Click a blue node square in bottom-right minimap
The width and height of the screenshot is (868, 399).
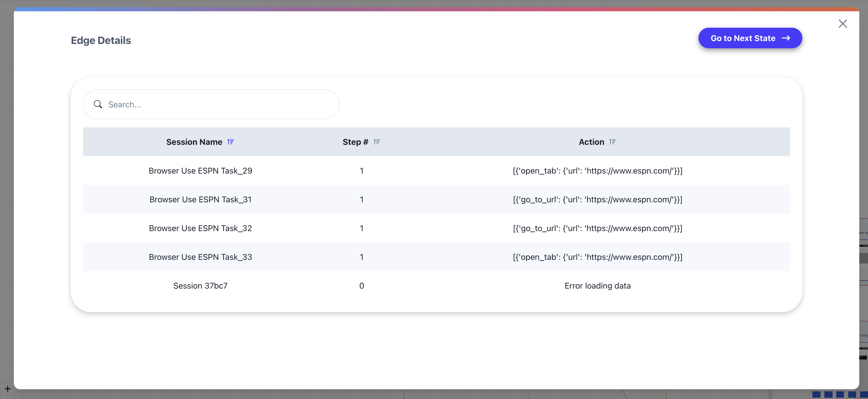point(816,394)
